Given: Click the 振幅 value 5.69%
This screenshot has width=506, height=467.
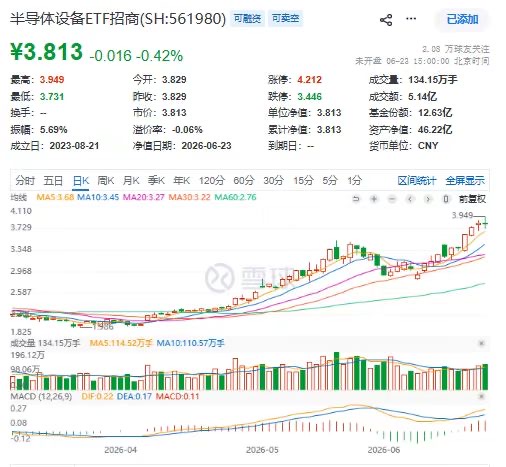Looking at the screenshot, I should tap(54, 129).
